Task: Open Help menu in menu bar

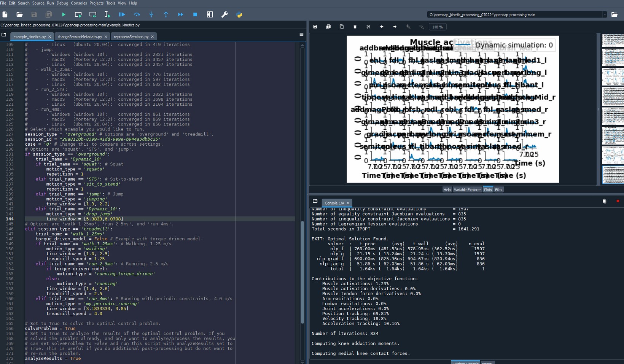Action: 133,3
